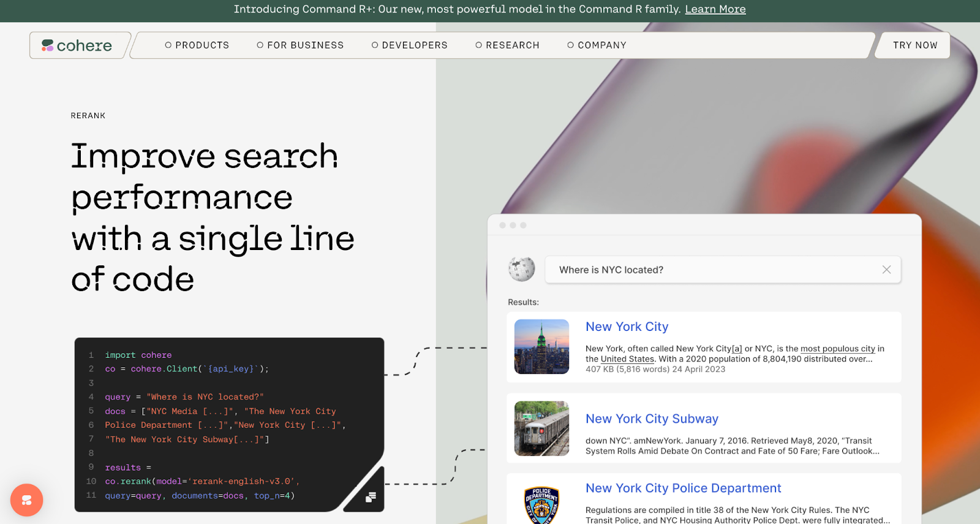Image resolution: width=980 pixels, height=524 pixels.
Task: Click the Empire State skyline thumbnail
Action: [541, 347]
